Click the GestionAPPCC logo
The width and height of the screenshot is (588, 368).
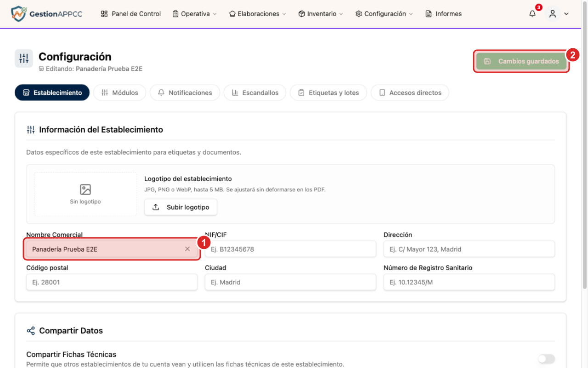pos(46,14)
